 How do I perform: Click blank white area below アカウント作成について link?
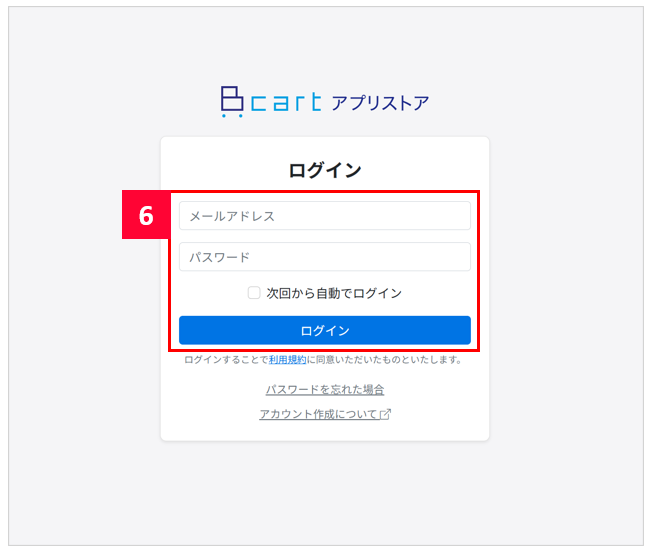325,432
